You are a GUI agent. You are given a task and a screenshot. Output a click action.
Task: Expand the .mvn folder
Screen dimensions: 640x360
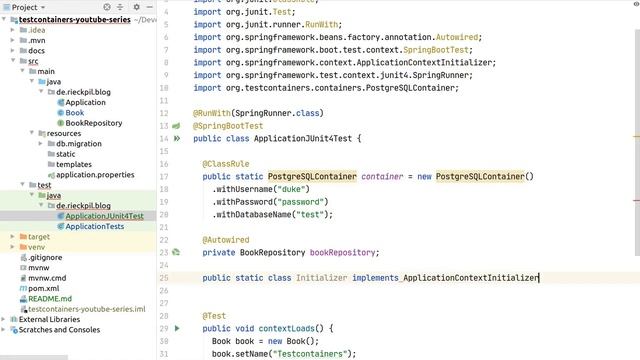[13, 40]
